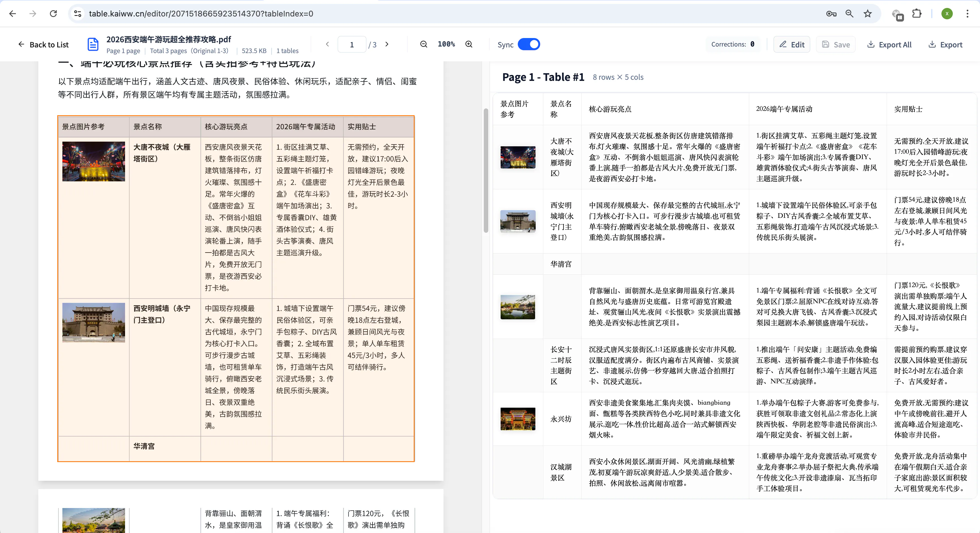
Task: Click the 523.5 KB file size text
Action: [254, 51]
